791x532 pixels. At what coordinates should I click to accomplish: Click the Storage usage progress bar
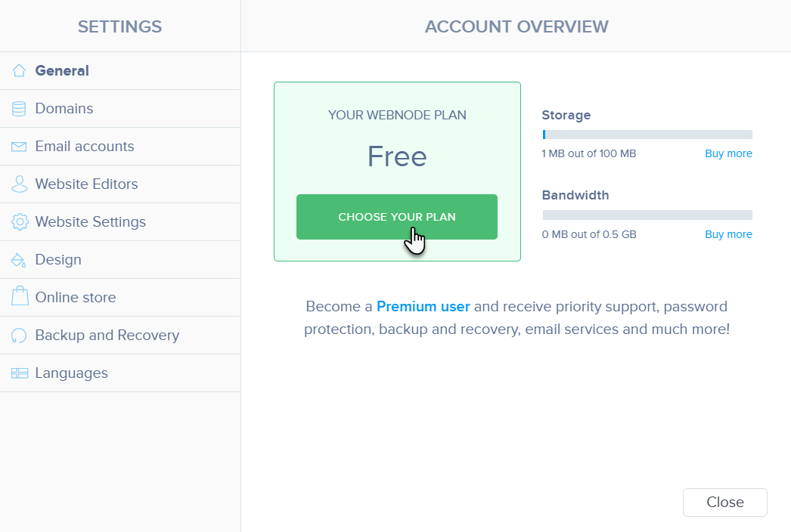647,135
